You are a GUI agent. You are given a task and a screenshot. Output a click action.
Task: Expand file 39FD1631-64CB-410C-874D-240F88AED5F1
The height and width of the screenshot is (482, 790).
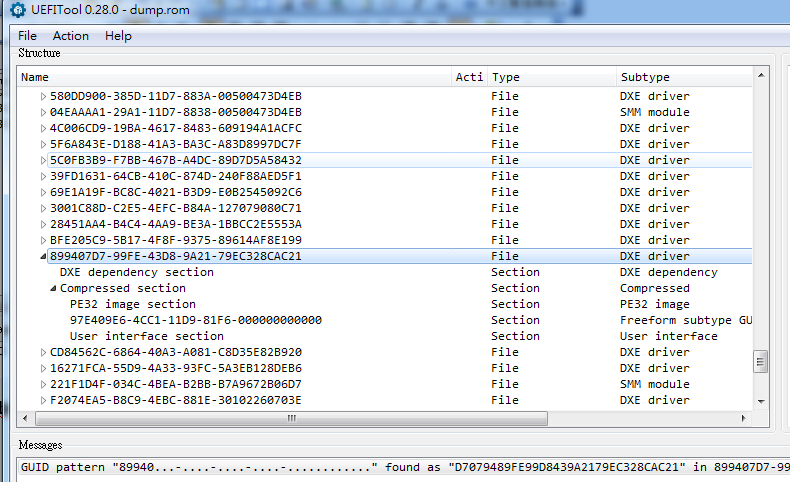click(x=43, y=176)
